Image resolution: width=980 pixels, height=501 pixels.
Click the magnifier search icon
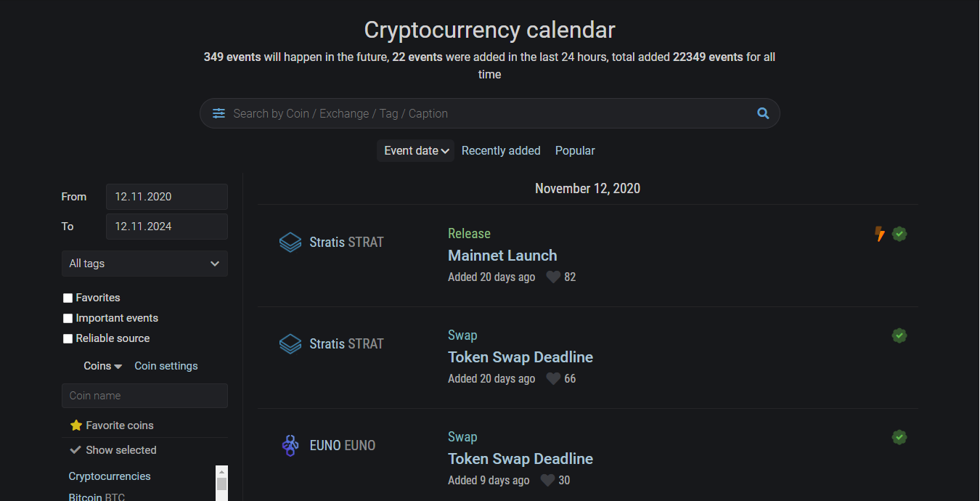click(x=763, y=113)
